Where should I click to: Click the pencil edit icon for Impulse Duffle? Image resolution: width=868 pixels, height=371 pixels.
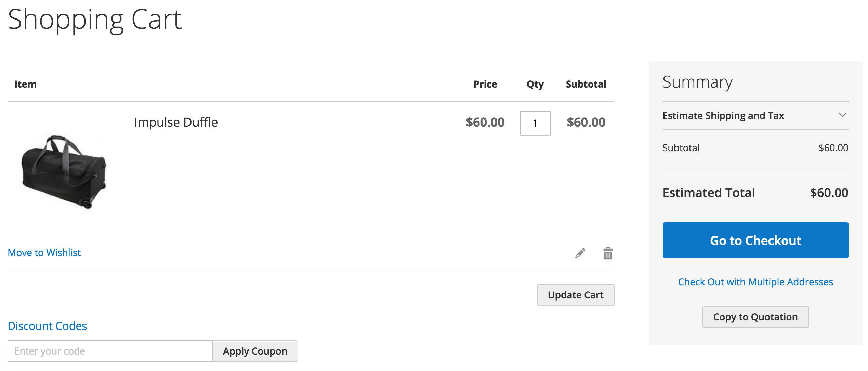click(580, 253)
